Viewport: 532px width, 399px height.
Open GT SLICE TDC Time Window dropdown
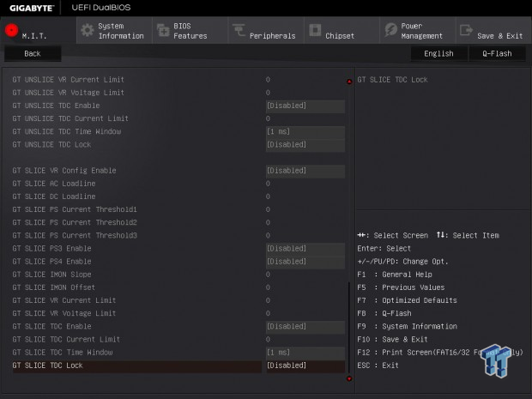[x=305, y=353]
